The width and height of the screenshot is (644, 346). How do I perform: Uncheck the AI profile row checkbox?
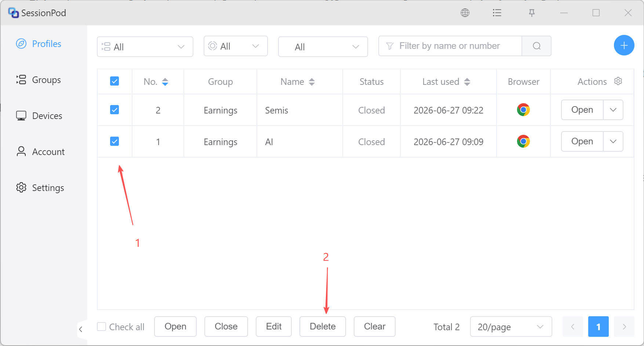[114, 141]
